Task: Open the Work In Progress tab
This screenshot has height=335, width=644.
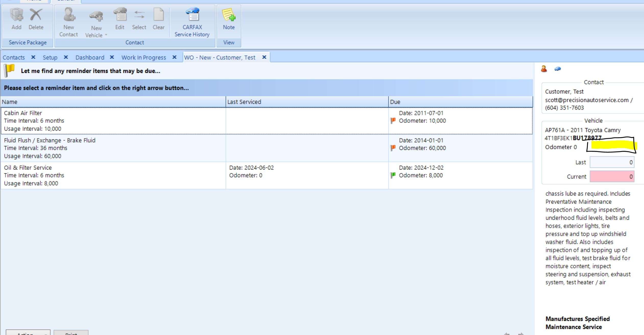Action: click(x=144, y=58)
